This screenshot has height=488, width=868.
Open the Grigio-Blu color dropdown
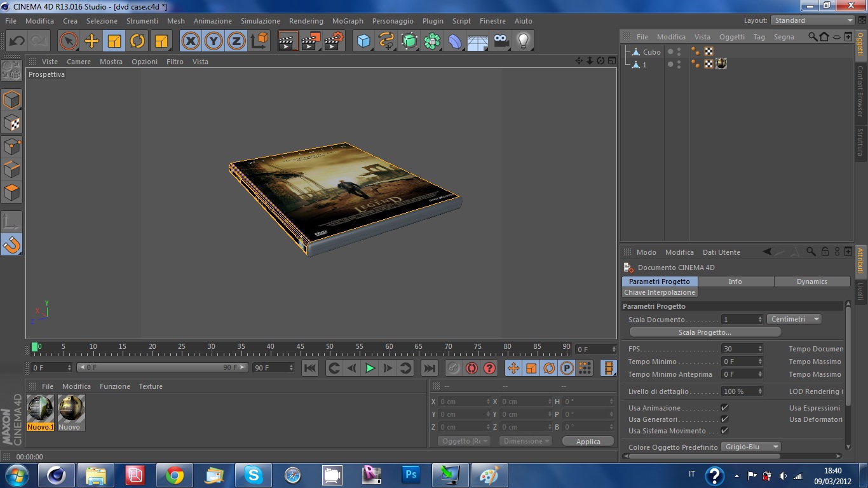click(x=750, y=447)
